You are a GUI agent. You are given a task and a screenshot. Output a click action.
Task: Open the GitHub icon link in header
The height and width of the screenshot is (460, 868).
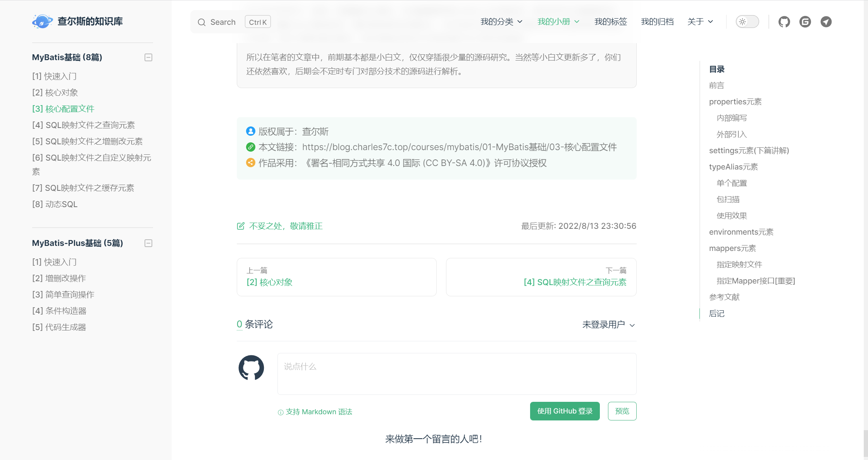click(x=784, y=22)
